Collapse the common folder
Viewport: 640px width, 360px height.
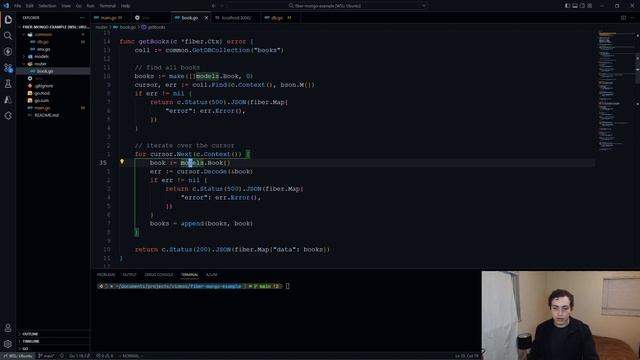coord(53,34)
